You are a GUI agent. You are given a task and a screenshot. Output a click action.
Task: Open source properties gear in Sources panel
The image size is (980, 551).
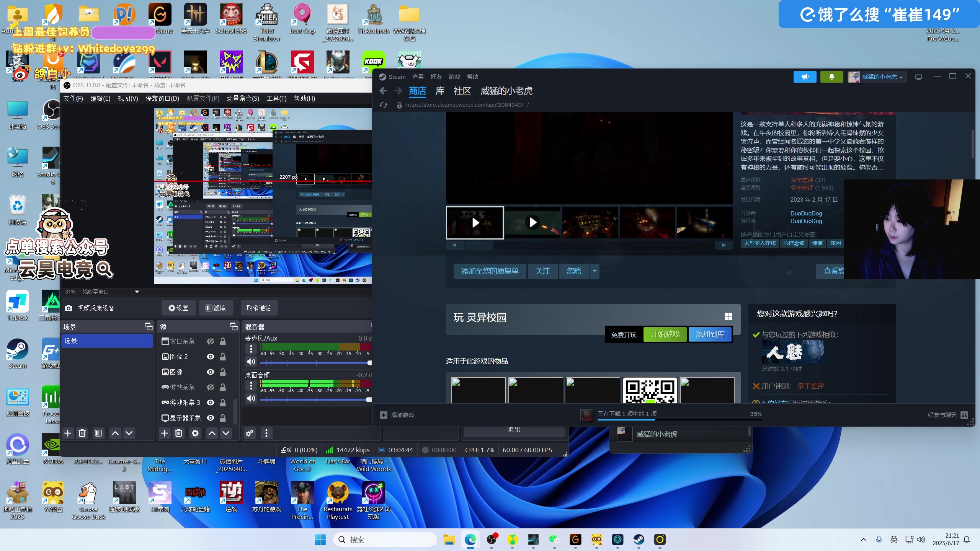point(195,433)
